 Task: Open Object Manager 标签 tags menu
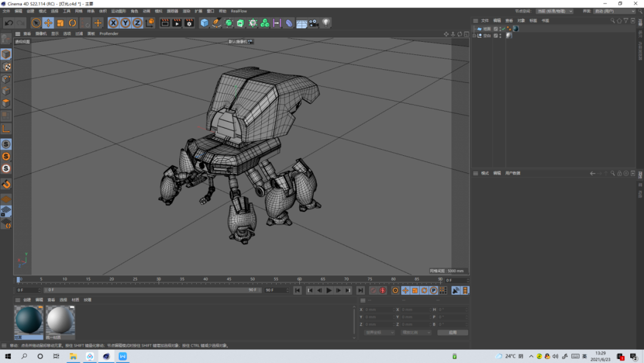tap(533, 20)
